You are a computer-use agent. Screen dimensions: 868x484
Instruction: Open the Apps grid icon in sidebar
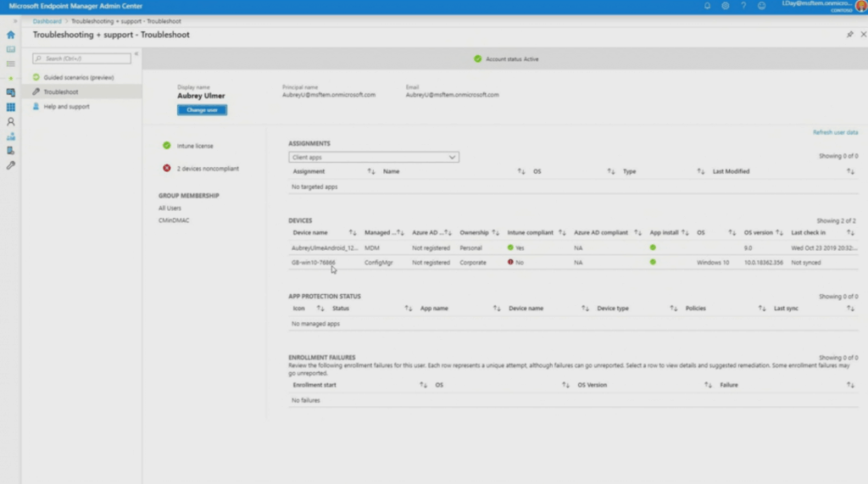[x=10, y=107]
